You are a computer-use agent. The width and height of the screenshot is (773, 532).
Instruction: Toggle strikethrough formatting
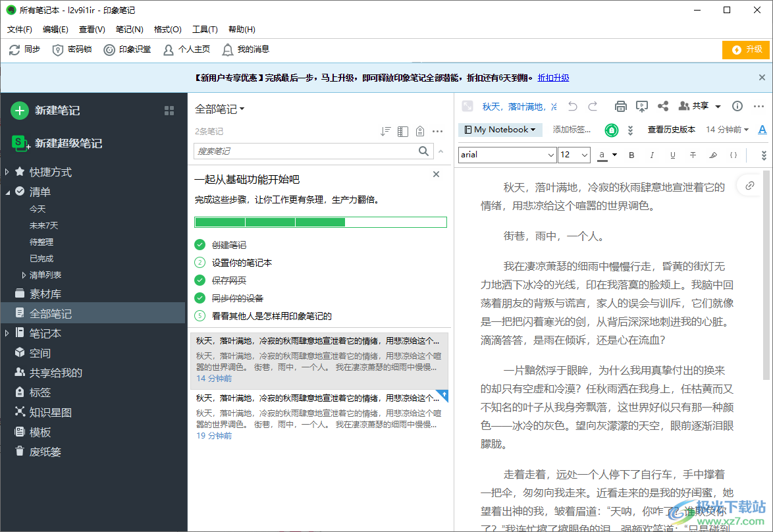pyautogui.click(x=693, y=155)
